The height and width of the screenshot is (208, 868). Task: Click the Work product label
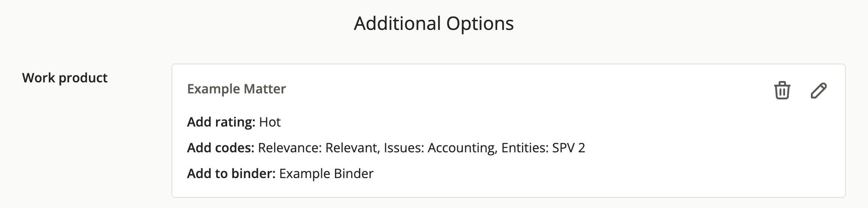tap(65, 78)
